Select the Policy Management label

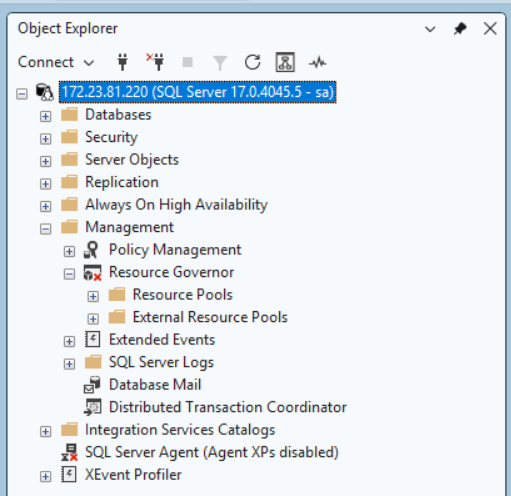pyautogui.click(x=175, y=250)
